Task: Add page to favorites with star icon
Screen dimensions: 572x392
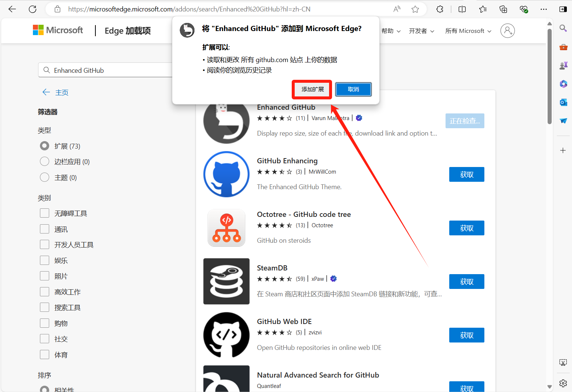Action: click(415, 9)
